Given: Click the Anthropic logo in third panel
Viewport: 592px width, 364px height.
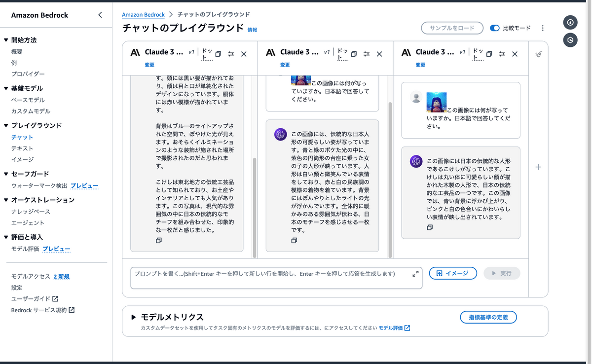Looking at the screenshot, I should 406,52.
